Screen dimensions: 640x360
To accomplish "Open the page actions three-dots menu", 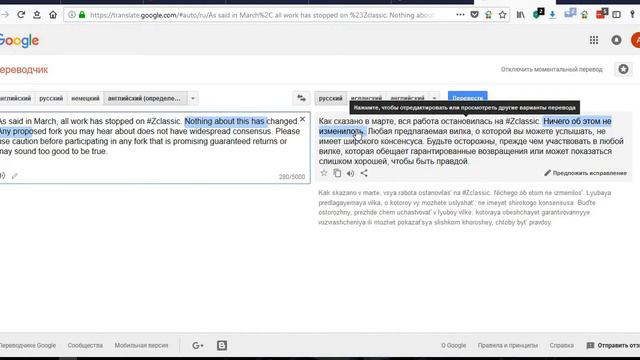I will [x=460, y=15].
